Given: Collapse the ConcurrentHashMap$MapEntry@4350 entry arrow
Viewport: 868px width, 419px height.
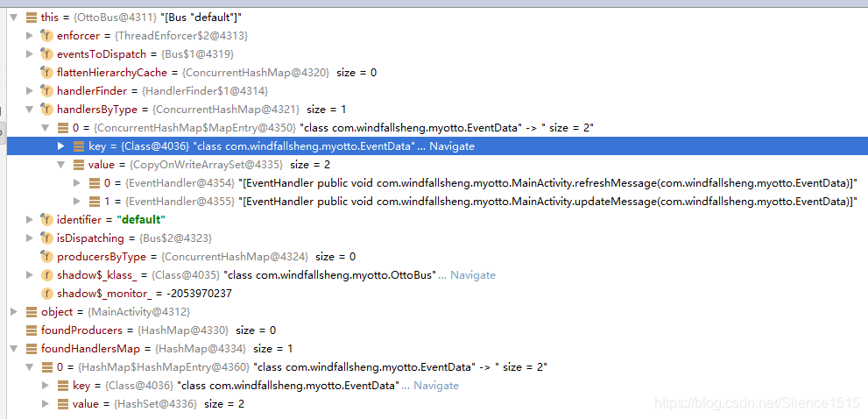Looking at the screenshot, I should point(46,128).
